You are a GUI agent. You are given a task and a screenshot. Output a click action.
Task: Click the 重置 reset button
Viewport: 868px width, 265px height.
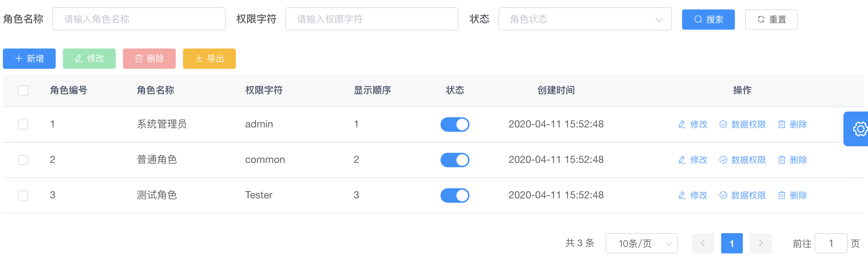[x=771, y=20]
